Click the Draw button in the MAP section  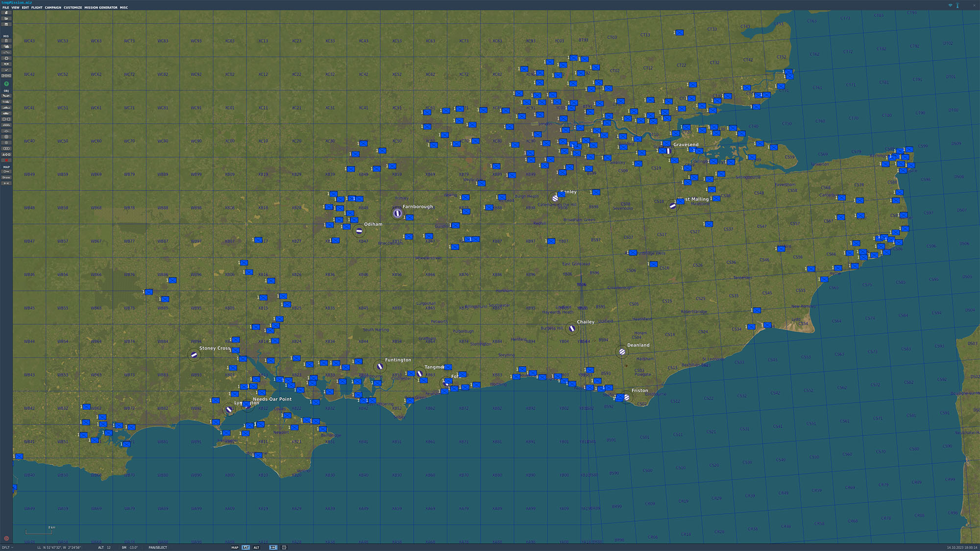pos(6,177)
